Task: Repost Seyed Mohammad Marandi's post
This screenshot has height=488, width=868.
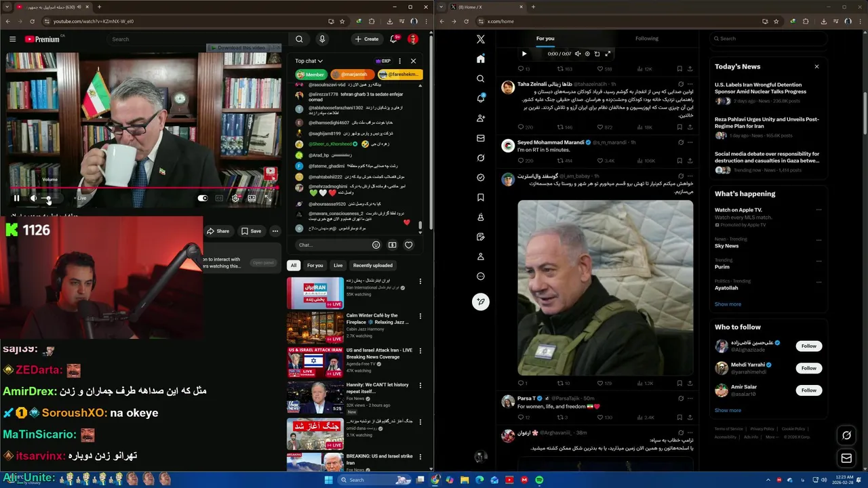Action: [x=565, y=161]
